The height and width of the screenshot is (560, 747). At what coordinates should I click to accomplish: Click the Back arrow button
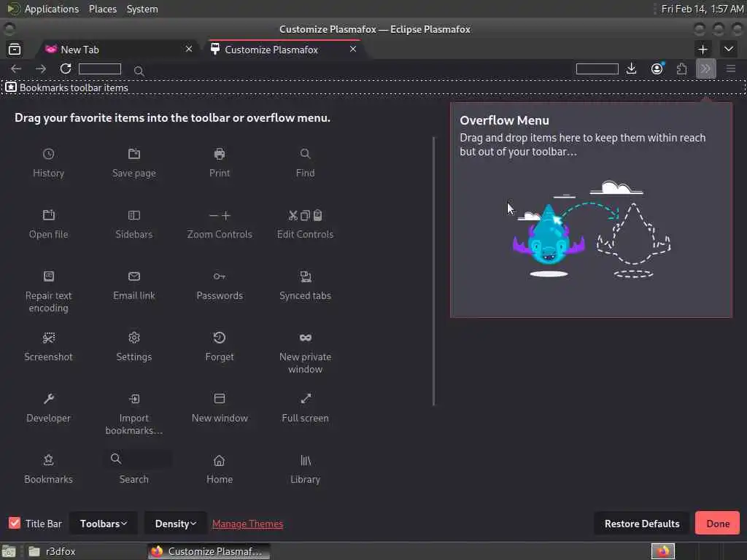(x=16, y=69)
